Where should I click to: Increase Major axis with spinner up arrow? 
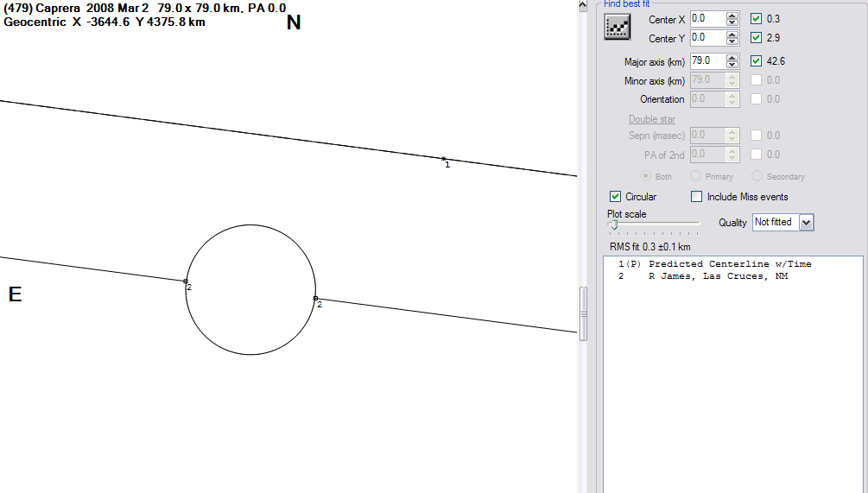732,57
